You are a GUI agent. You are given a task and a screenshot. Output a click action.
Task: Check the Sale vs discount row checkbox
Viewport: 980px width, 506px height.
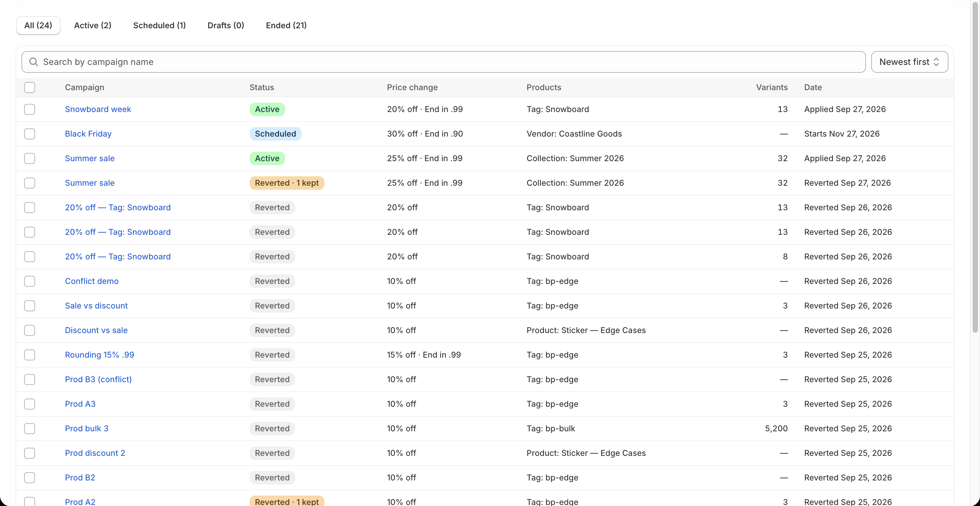pos(30,306)
